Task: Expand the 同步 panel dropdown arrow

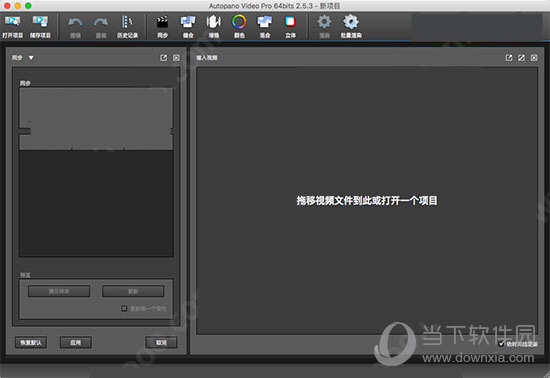Action: [x=31, y=58]
